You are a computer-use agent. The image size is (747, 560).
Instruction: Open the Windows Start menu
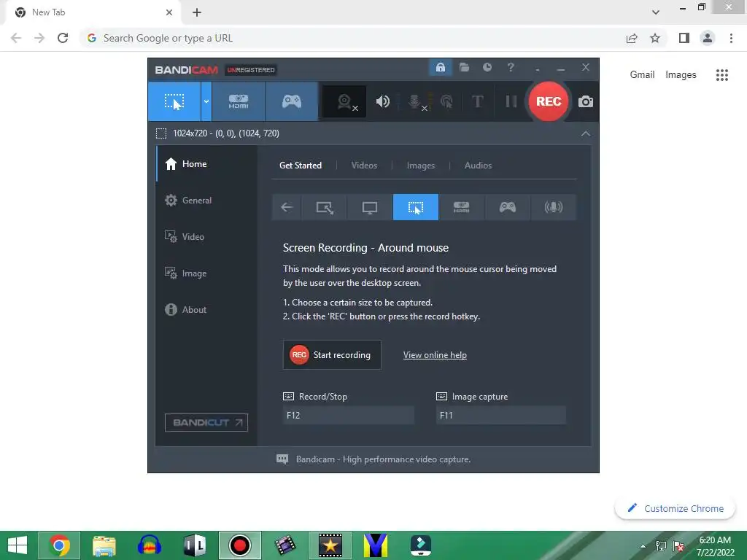coord(18,545)
